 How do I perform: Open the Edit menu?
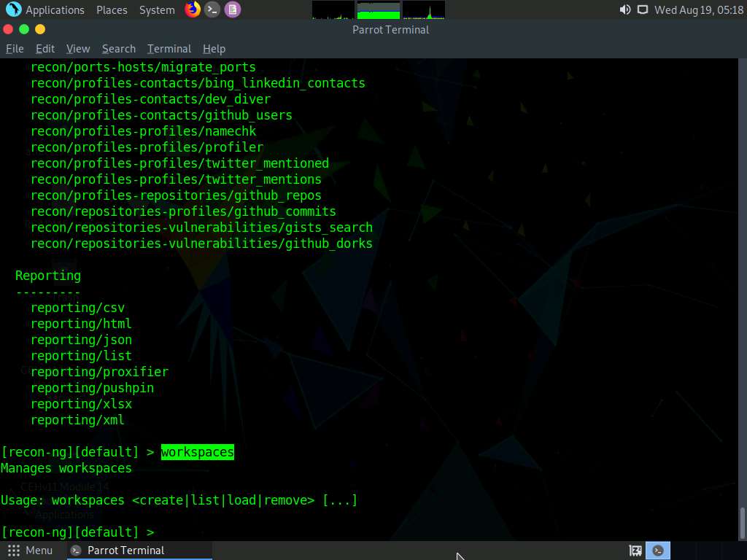click(x=45, y=49)
